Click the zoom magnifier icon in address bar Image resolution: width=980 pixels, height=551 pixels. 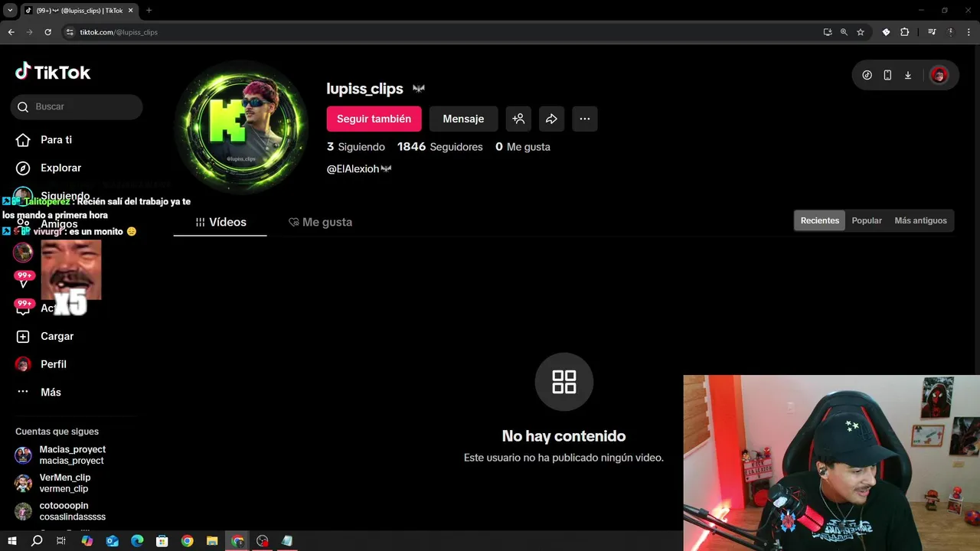click(844, 32)
